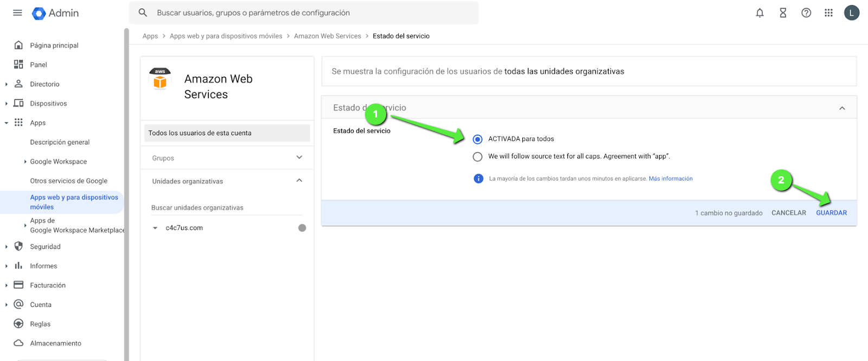Open Descripción general menu item
Viewport: 868px width, 361px height.
[x=60, y=142]
